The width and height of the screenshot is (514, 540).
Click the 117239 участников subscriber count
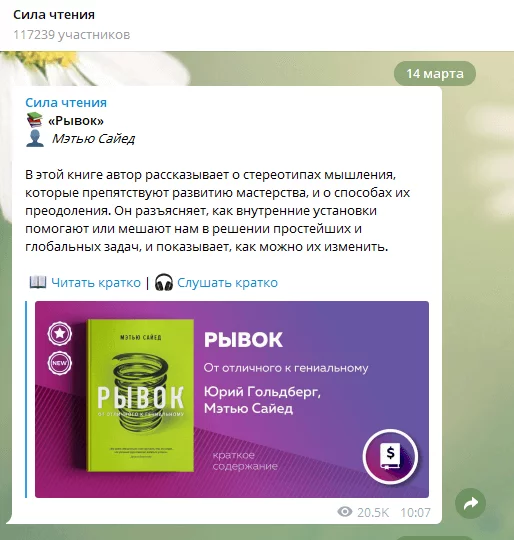[x=72, y=35]
